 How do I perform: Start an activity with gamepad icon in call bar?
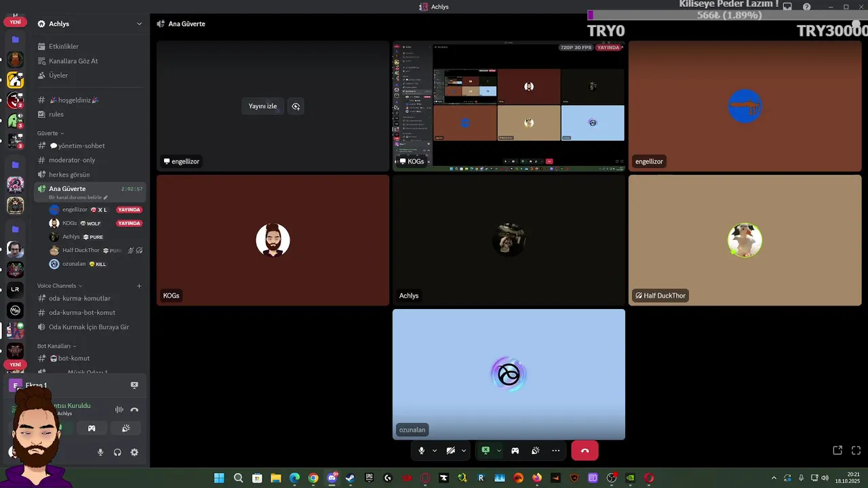pyautogui.click(x=515, y=451)
